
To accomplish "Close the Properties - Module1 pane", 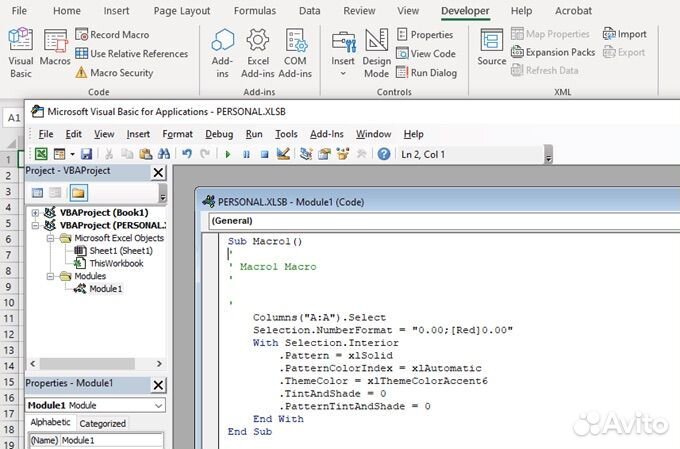I will 158,385.
